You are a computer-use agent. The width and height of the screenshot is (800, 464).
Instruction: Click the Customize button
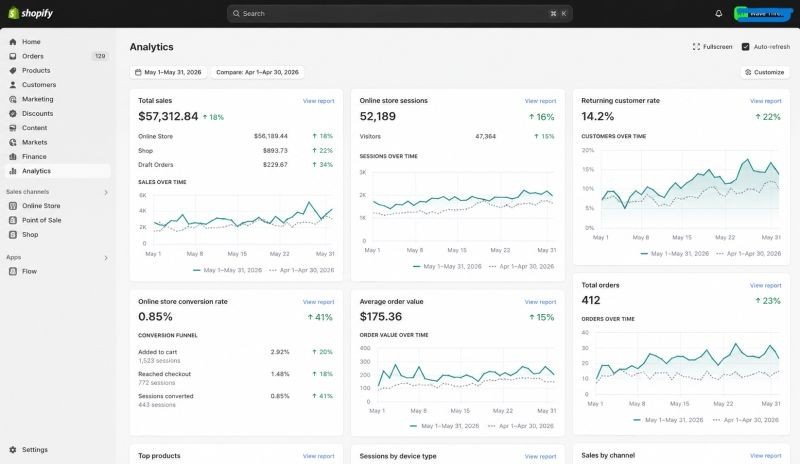tap(765, 72)
